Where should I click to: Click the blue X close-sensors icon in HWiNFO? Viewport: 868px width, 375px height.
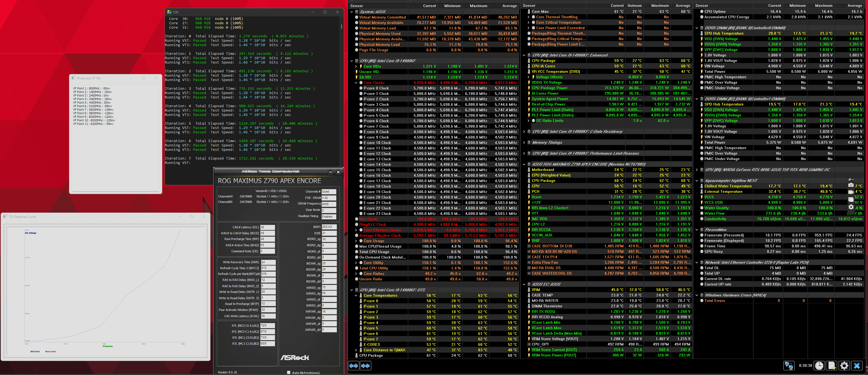(x=857, y=365)
